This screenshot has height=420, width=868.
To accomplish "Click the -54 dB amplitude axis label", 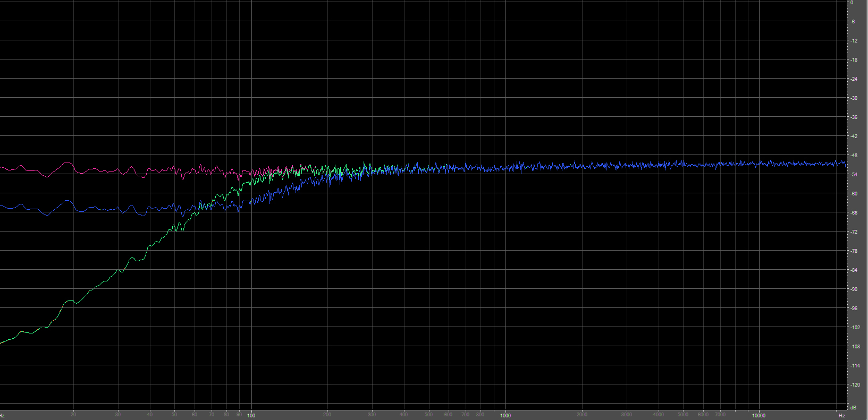I will tap(853, 175).
